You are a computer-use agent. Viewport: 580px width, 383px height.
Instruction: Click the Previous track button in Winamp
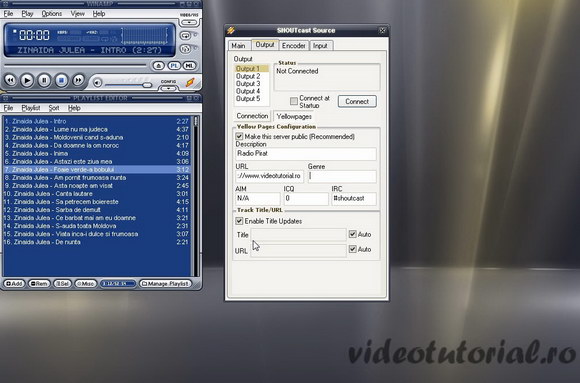point(10,80)
